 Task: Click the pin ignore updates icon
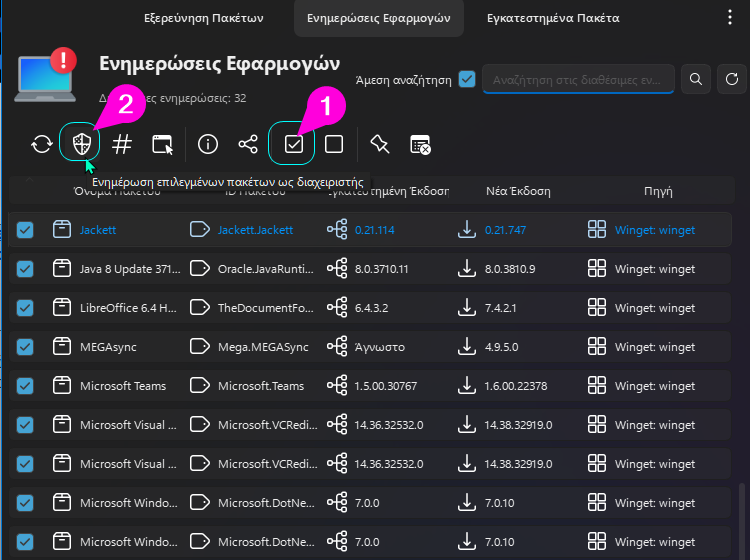(x=380, y=144)
